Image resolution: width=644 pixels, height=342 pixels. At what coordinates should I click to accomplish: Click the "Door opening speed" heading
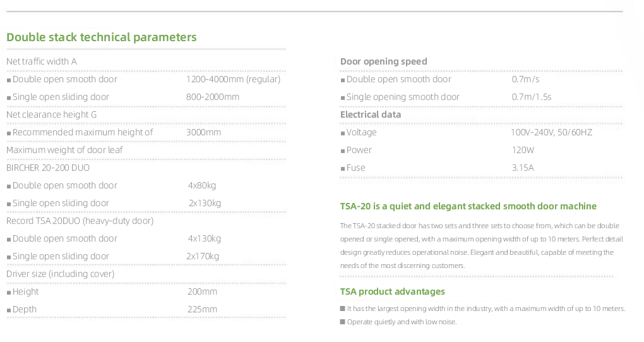(383, 62)
